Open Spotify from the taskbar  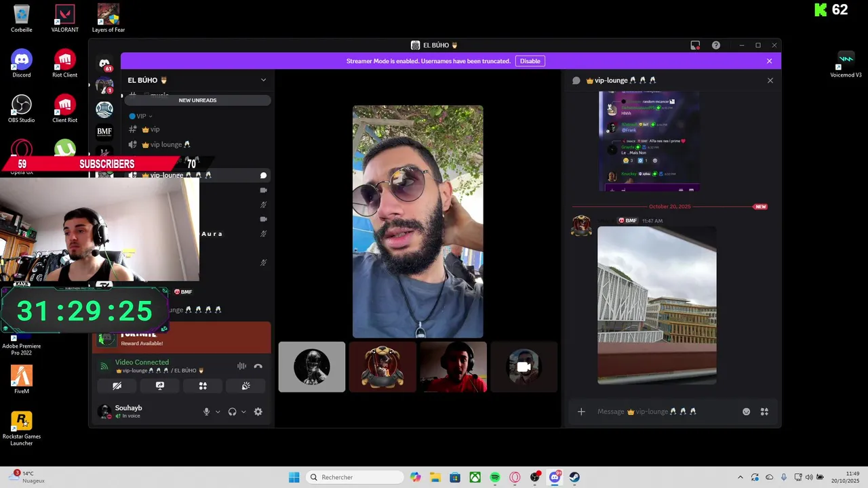click(x=495, y=477)
